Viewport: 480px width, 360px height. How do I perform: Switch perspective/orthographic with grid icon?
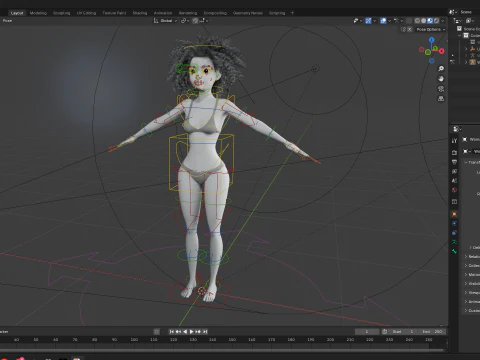click(x=441, y=99)
